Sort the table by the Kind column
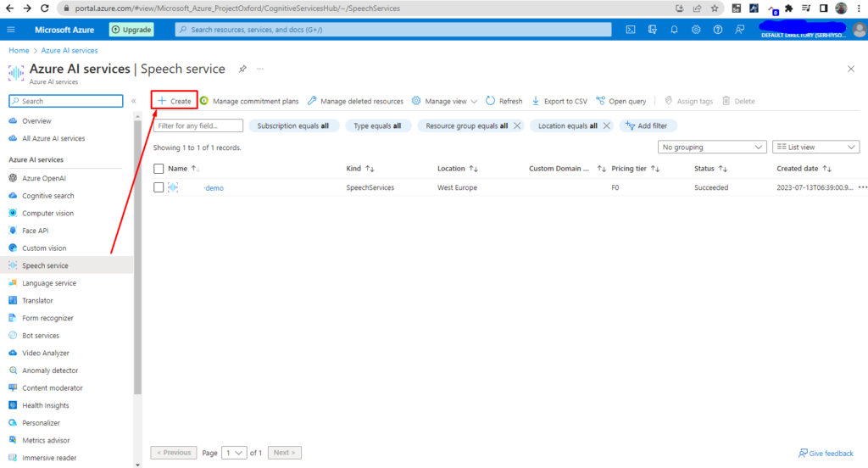Viewport: 868px width, 468px height. pyautogui.click(x=360, y=169)
